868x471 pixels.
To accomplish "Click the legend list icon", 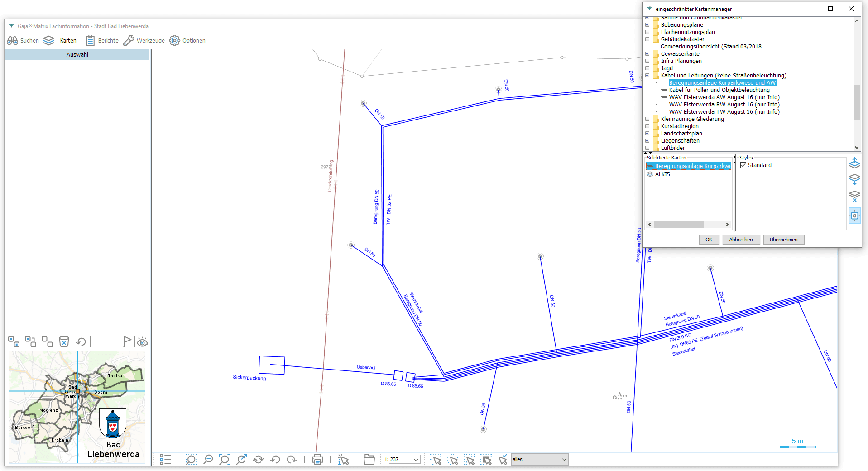I will (165, 460).
